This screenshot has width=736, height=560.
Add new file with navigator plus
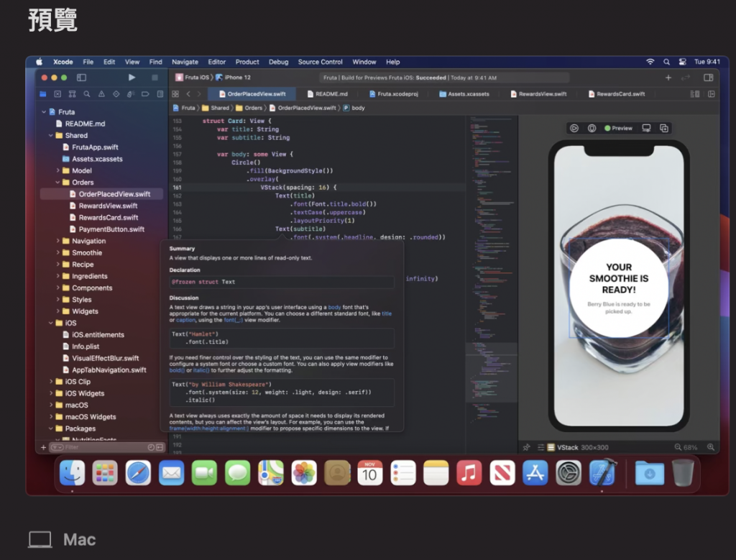[x=43, y=447]
